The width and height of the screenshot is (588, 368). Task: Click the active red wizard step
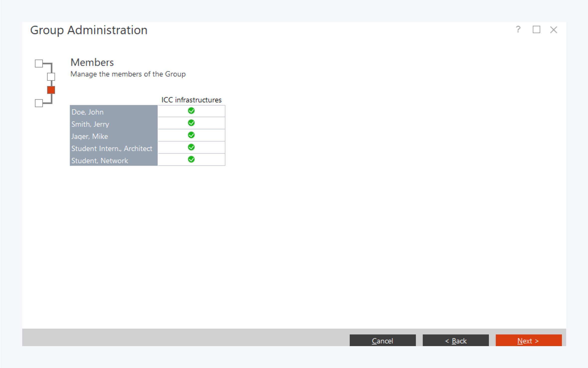51,90
